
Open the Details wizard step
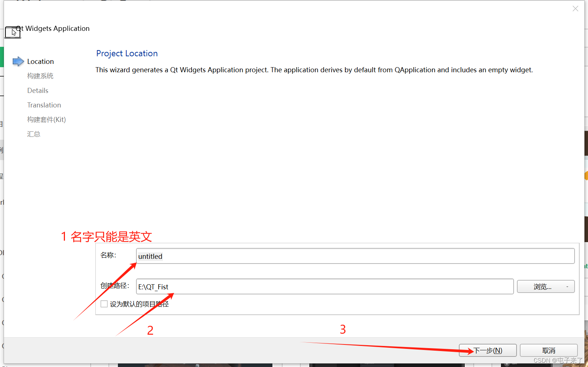[37, 90]
